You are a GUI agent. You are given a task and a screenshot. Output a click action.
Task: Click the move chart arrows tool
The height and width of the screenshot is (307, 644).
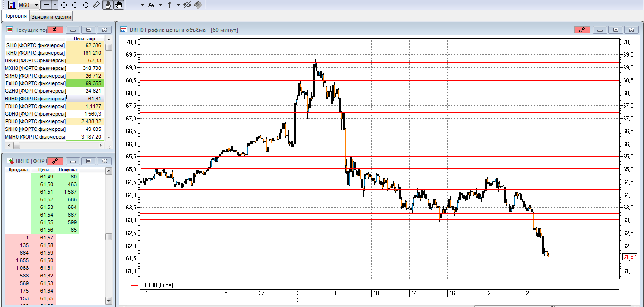tap(64, 5)
